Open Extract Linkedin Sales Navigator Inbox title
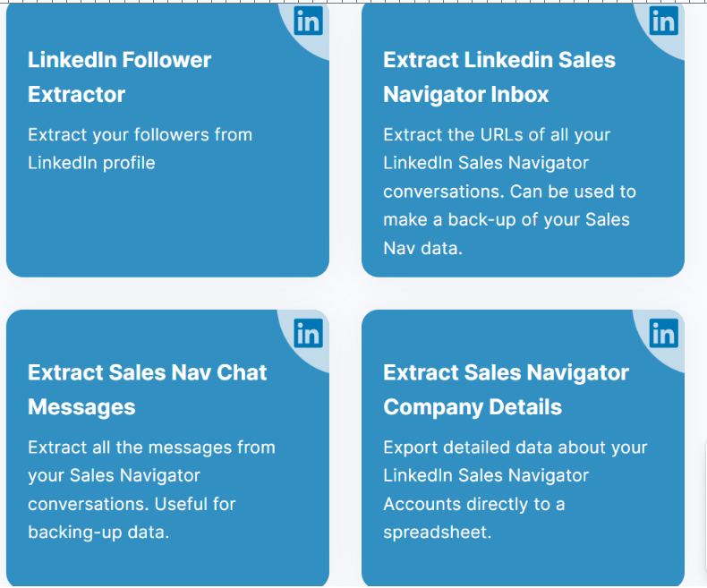 pyautogui.click(x=499, y=77)
